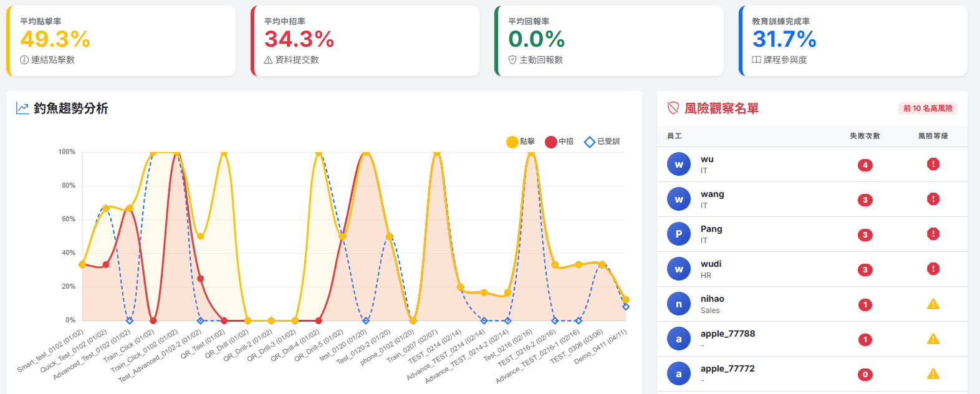Click the failure count badge 3 for wang

(x=865, y=200)
